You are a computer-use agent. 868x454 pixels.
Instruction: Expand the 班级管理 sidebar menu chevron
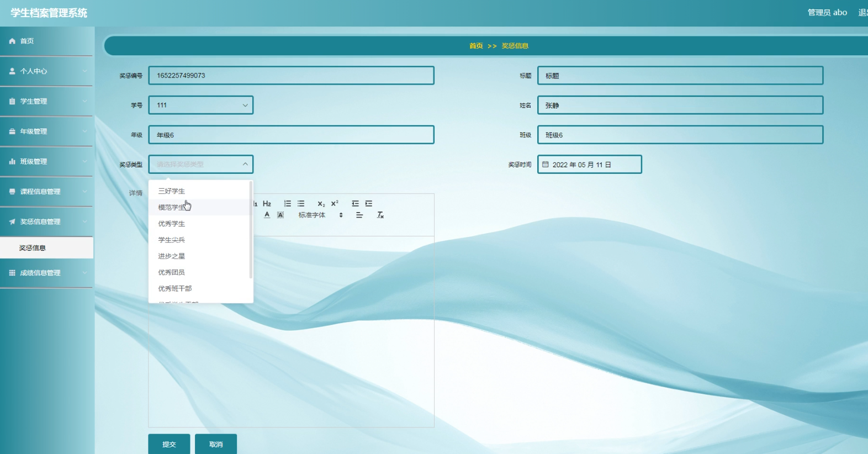pos(84,161)
